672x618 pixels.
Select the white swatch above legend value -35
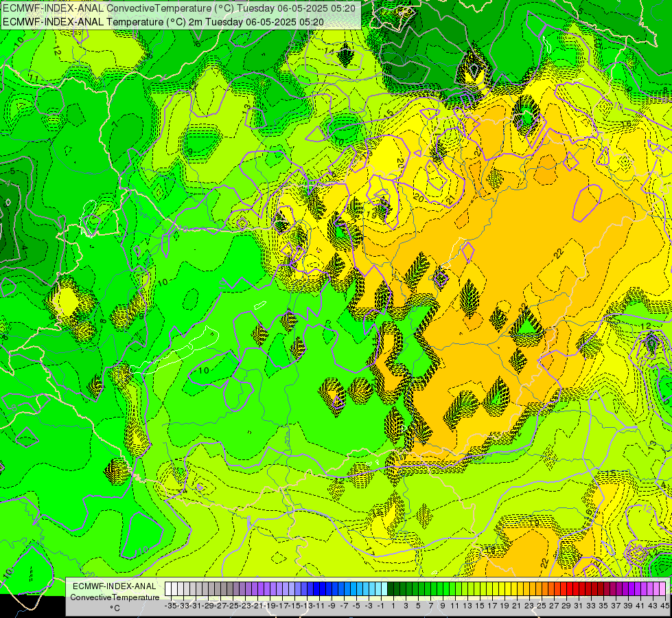[x=168, y=589]
